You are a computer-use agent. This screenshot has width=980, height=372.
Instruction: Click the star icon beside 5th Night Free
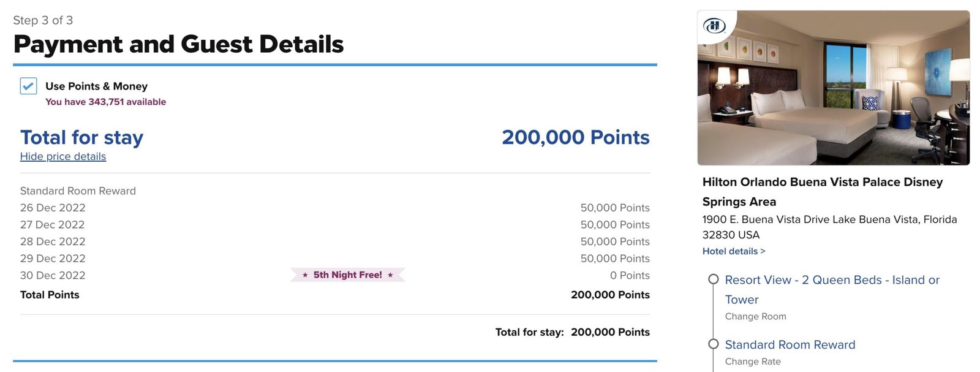304,275
